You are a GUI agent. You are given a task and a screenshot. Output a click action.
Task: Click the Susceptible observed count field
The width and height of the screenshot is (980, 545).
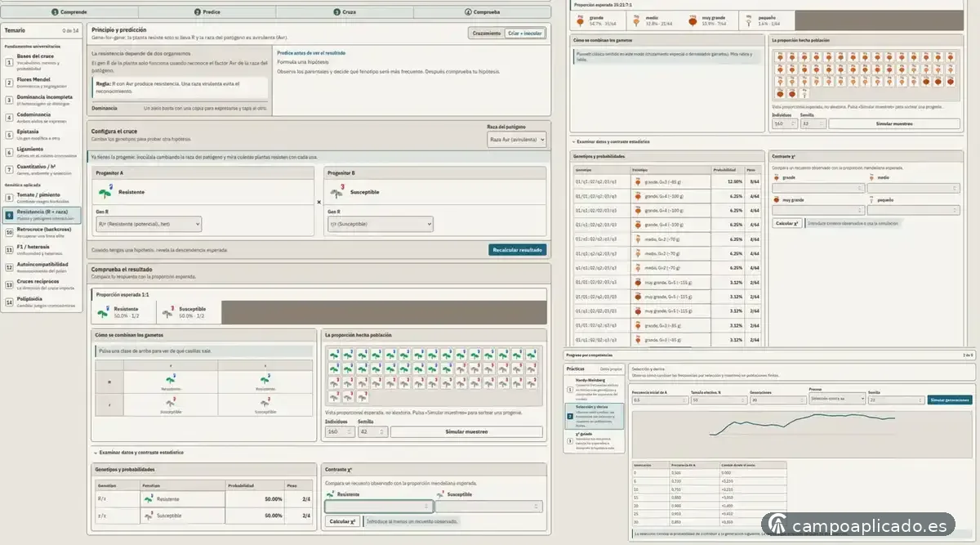click(489, 507)
